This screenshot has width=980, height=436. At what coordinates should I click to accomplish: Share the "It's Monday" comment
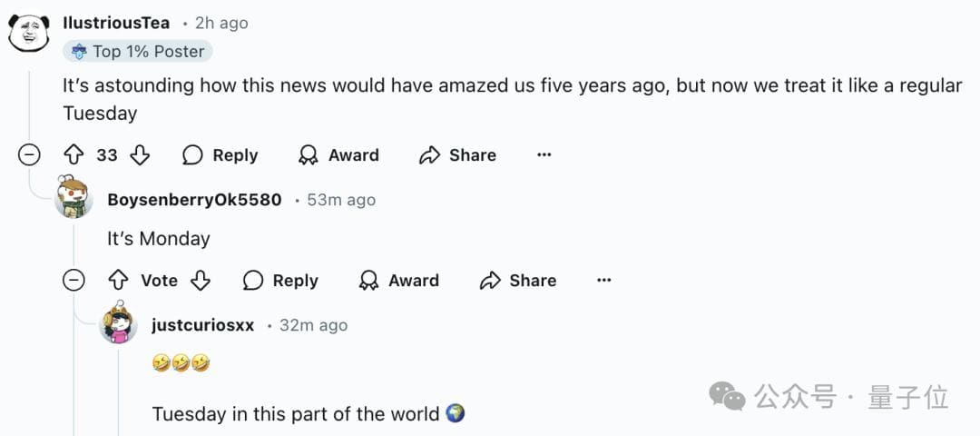(x=518, y=281)
